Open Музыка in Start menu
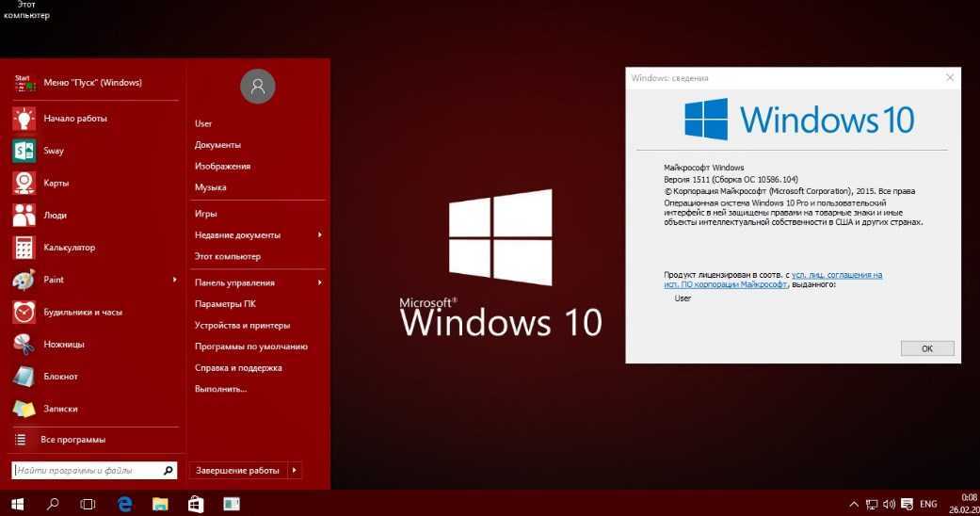The width and height of the screenshot is (980, 516). (211, 187)
